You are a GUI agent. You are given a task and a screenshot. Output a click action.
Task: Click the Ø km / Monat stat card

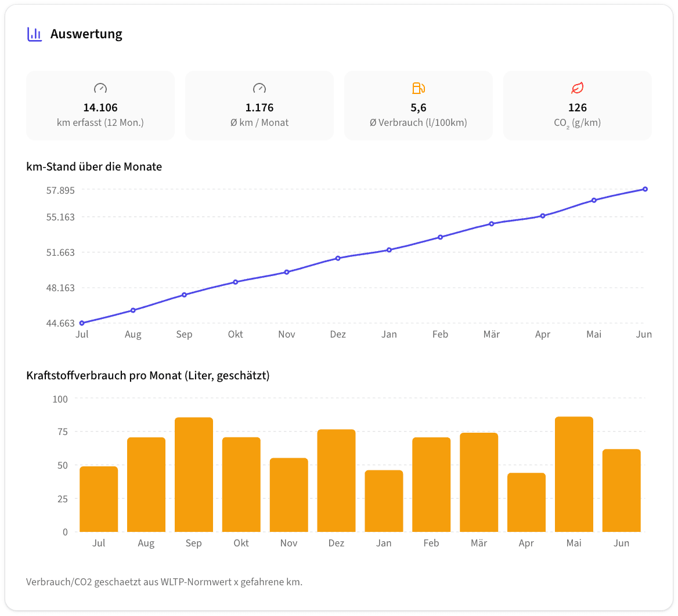point(259,106)
